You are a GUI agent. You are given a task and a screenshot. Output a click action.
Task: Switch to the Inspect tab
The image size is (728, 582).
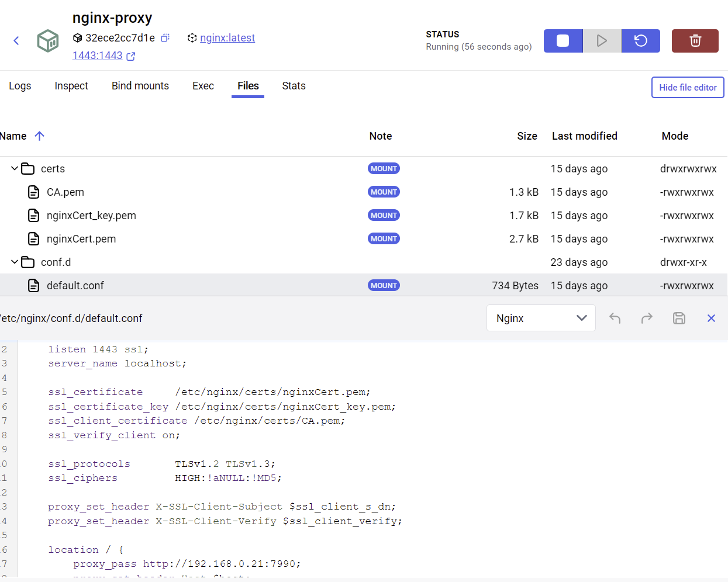[71, 86]
